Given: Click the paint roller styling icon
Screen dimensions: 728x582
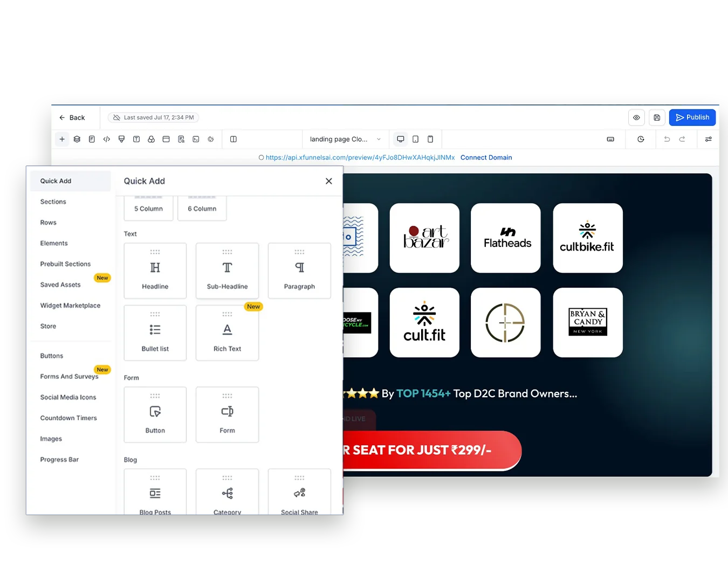Looking at the screenshot, I should [121, 139].
